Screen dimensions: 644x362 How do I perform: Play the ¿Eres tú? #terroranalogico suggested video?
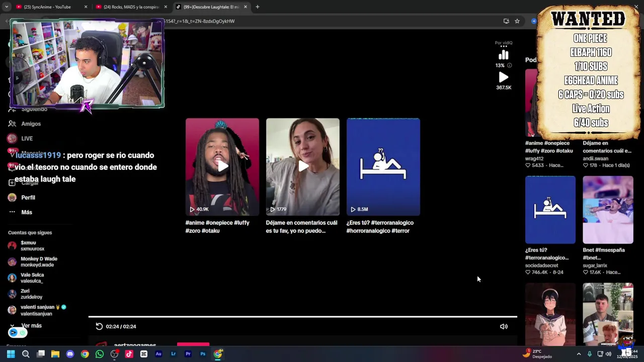tap(383, 167)
